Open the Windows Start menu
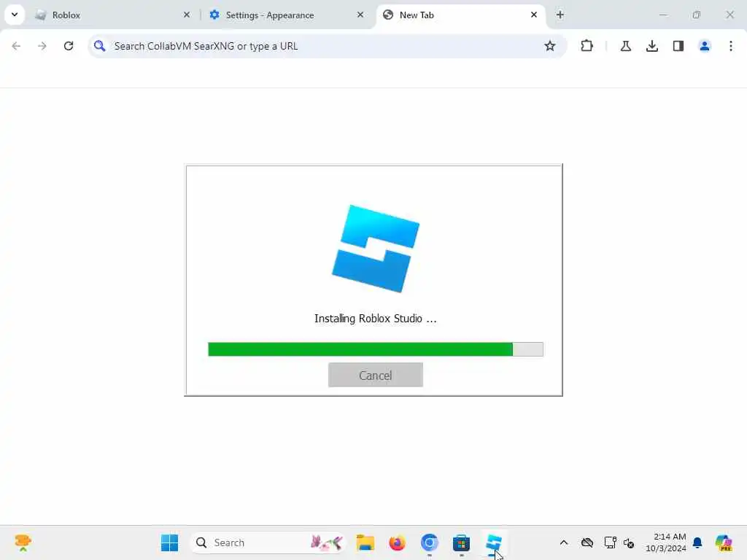The image size is (747, 560). pos(169,542)
